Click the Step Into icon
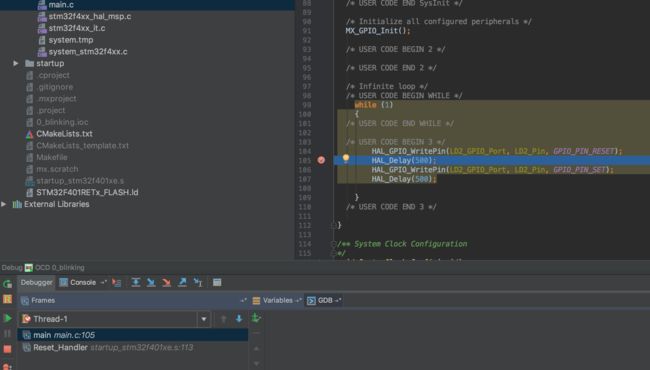The width and height of the screenshot is (650, 370). pyautogui.click(x=151, y=283)
